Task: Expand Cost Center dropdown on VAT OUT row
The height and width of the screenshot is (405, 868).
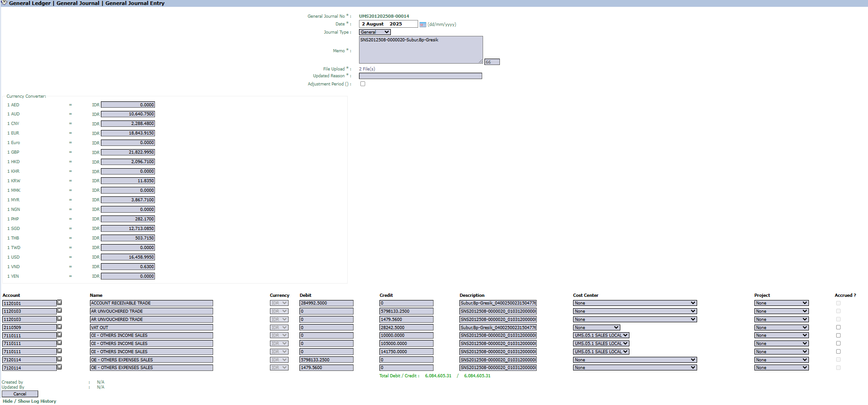Action: pos(596,328)
